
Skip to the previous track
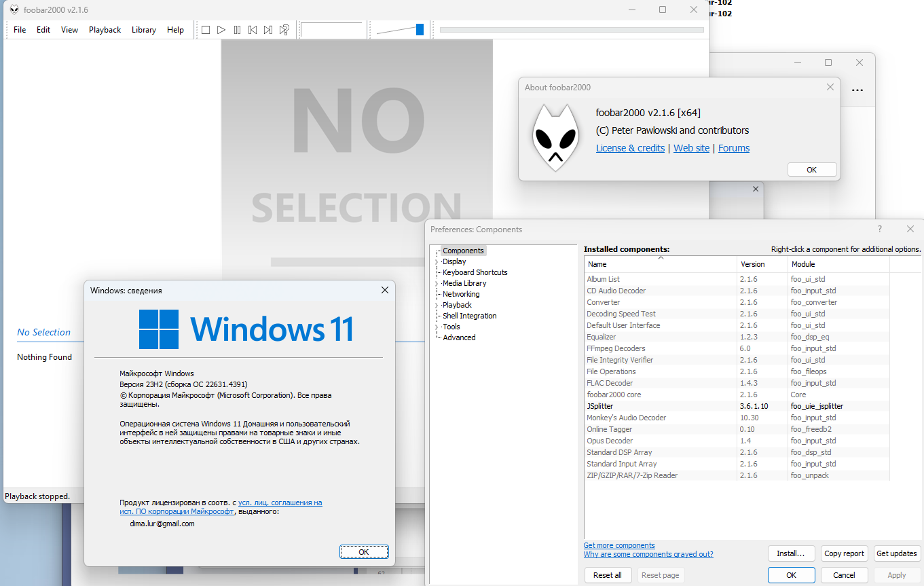coord(253,30)
